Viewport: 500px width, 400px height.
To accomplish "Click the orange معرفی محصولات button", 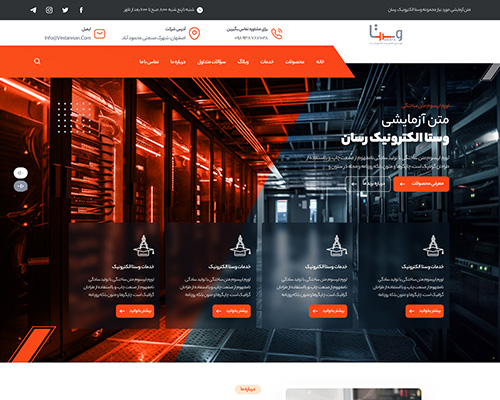I will (421, 184).
